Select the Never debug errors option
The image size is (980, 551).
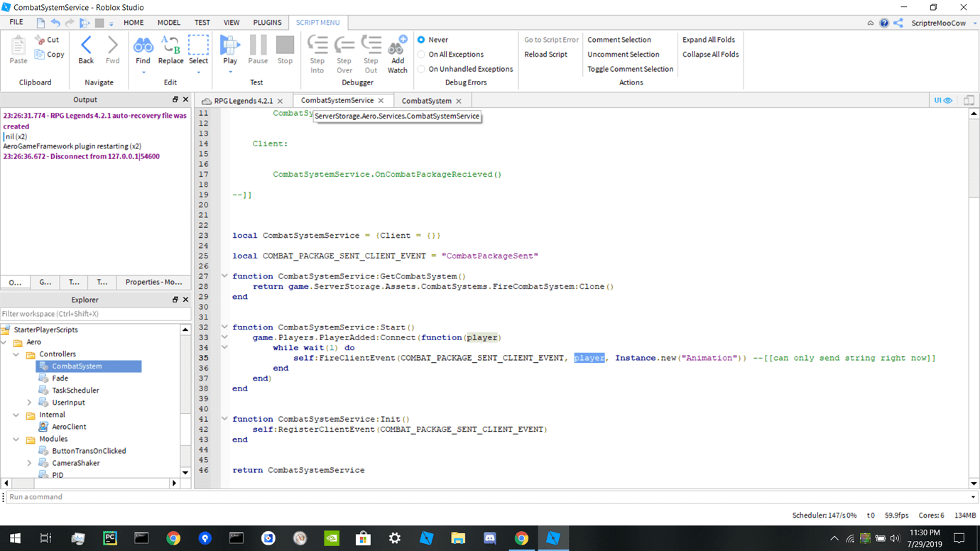(x=421, y=40)
